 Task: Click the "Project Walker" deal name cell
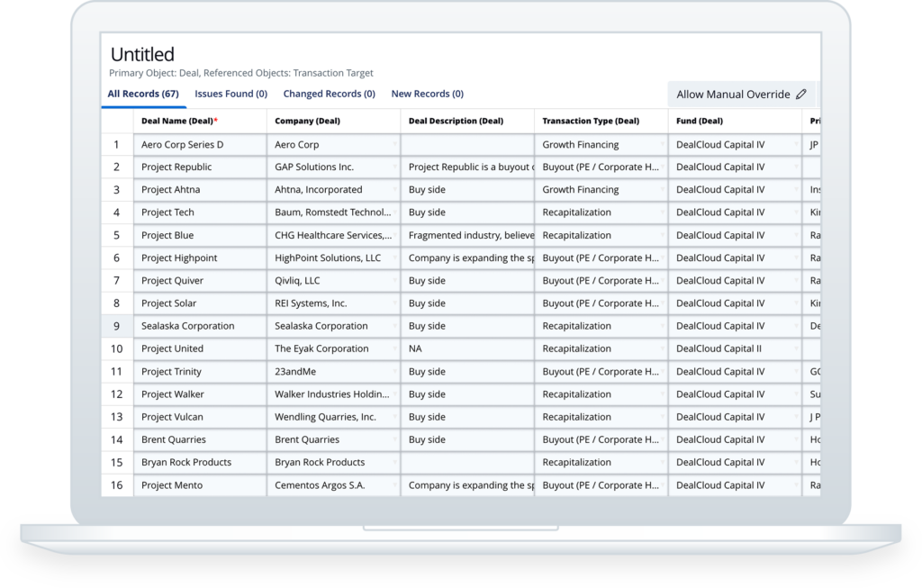pyautogui.click(x=200, y=394)
